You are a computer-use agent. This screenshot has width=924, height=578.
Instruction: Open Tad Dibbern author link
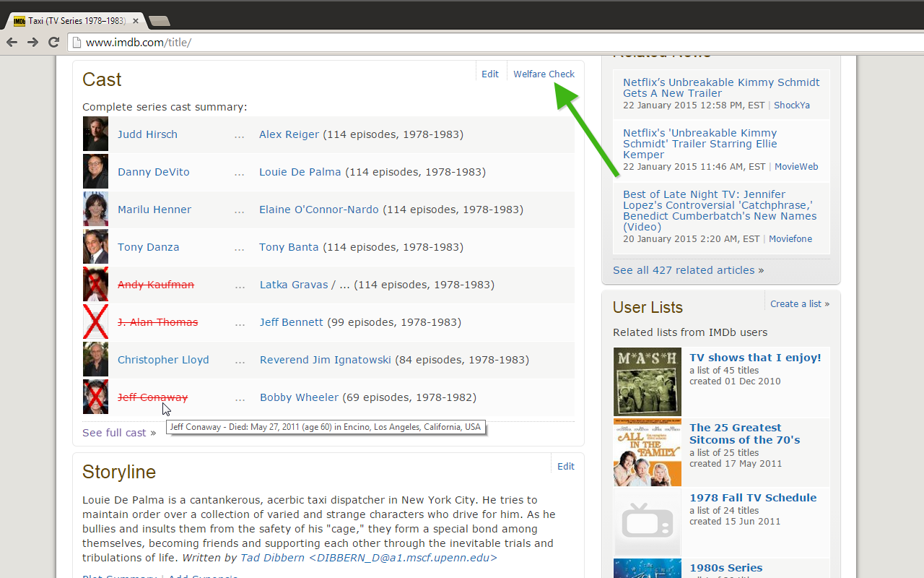369,558
